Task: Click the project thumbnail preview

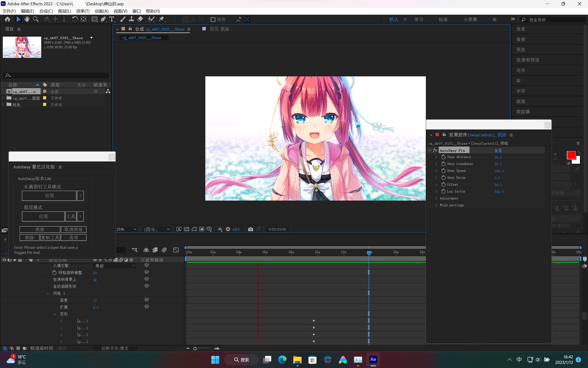Action: [22, 47]
